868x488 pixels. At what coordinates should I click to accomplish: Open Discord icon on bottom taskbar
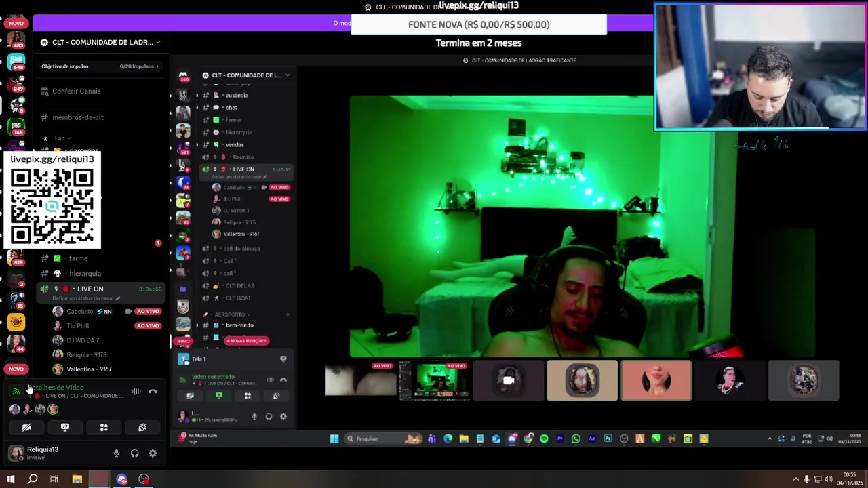pos(122,479)
